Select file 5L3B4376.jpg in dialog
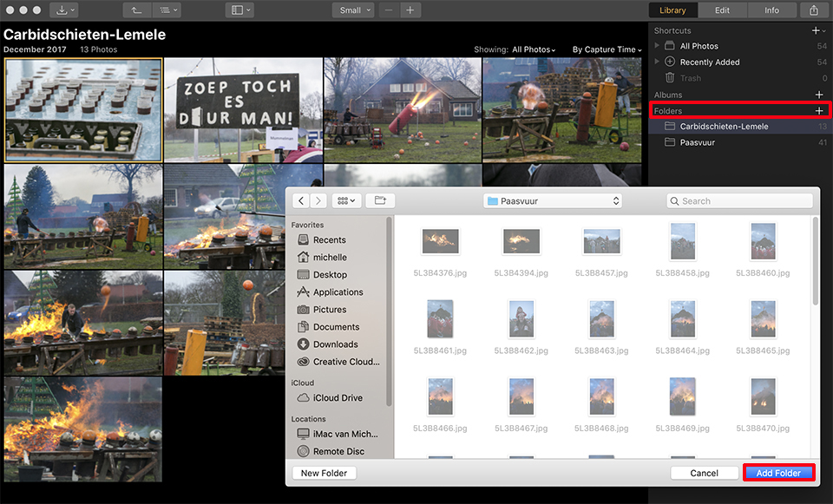This screenshot has width=833, height=504. pos(440,242)
